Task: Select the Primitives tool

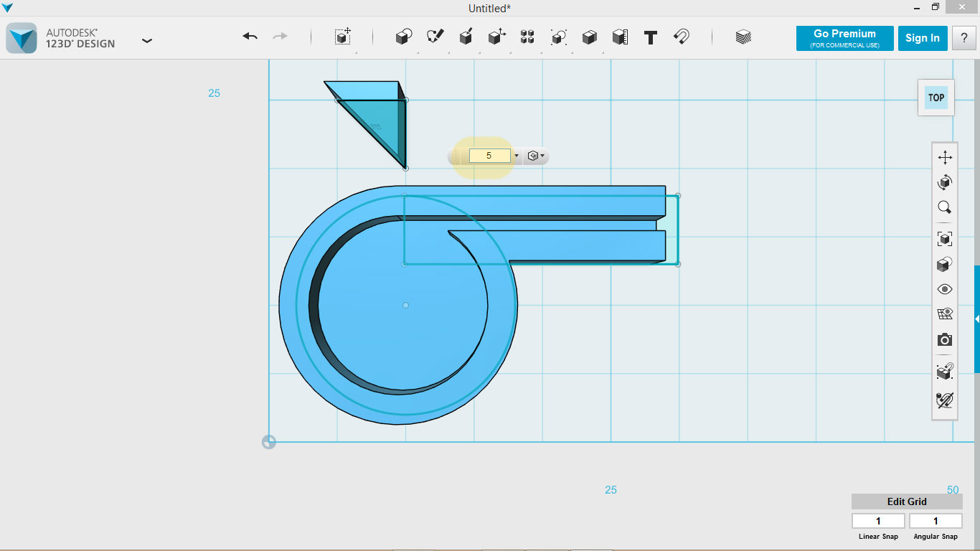Action: click(403, 38)
